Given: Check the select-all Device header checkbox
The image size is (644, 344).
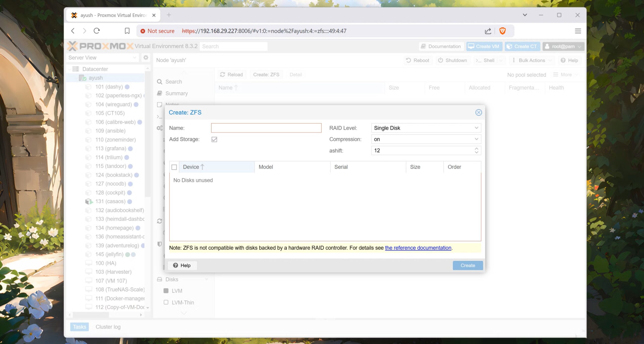Looking at the screenshot, I should click(x=174, y=167).
